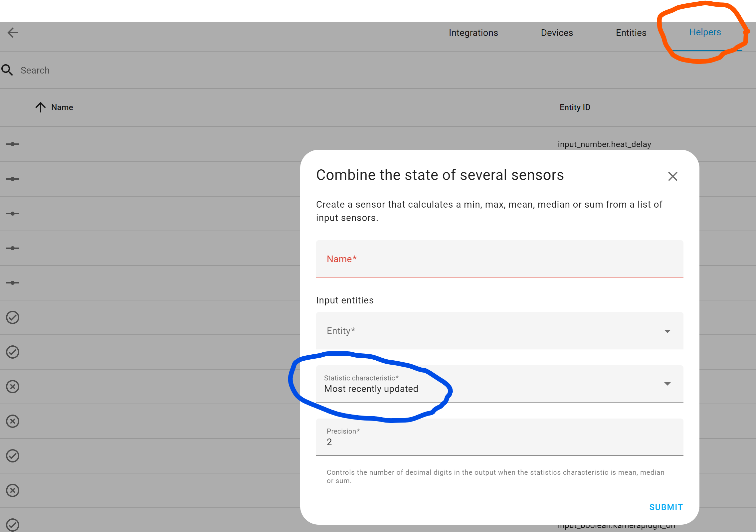Click the back navigation arrow
The image size is (756, 532).
coord(13,33)
